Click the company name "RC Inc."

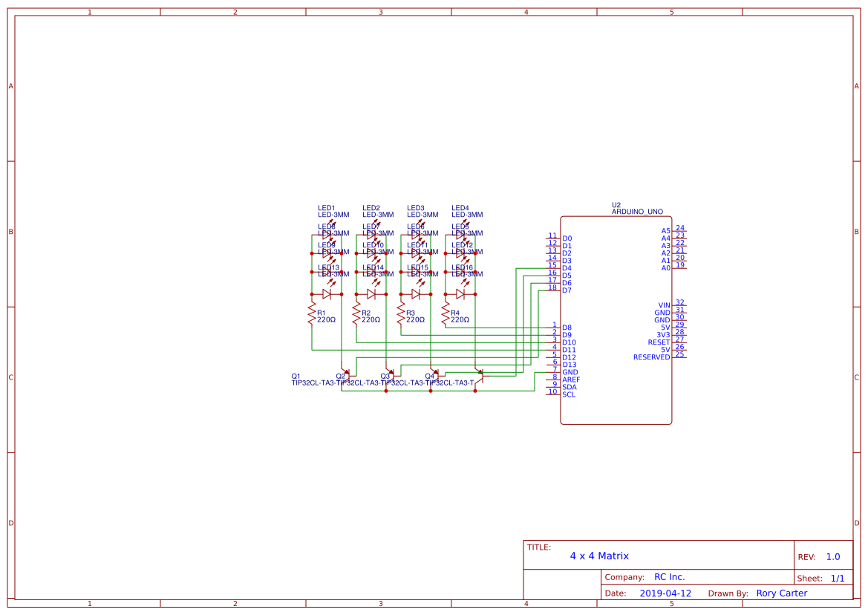click(x=669, y=577)
